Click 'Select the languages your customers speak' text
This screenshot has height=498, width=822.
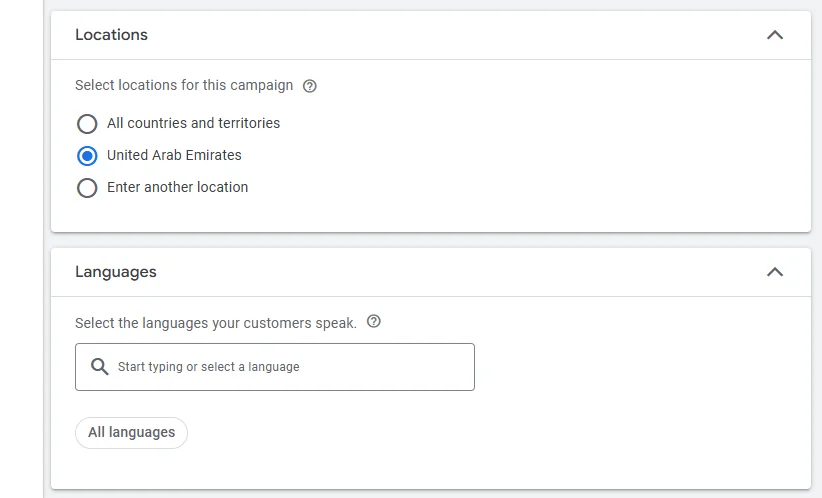[x=215, y=323]
